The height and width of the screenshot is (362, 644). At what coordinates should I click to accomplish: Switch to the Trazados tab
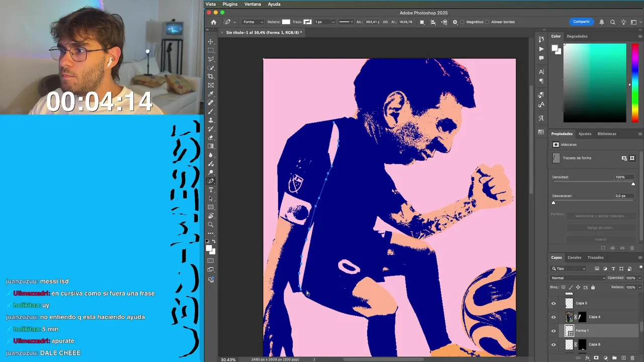click(595, 257)
